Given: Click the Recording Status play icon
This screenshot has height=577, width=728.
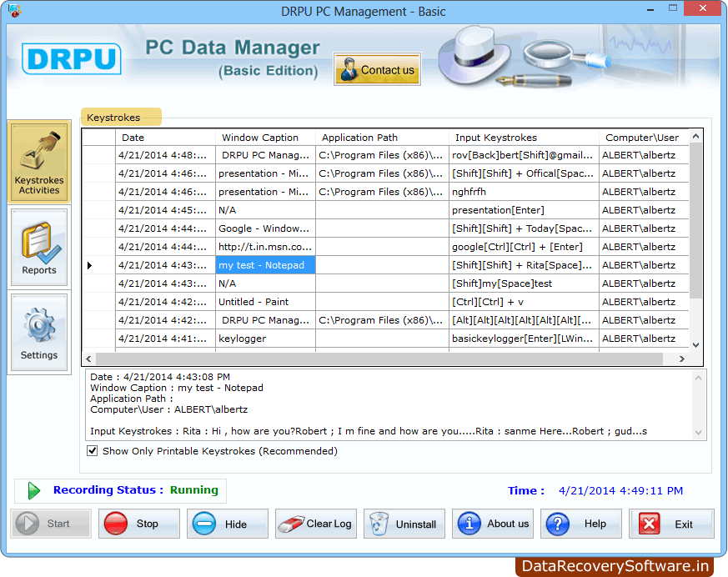Looking at the screenshot, I should (x=33, y=490).
